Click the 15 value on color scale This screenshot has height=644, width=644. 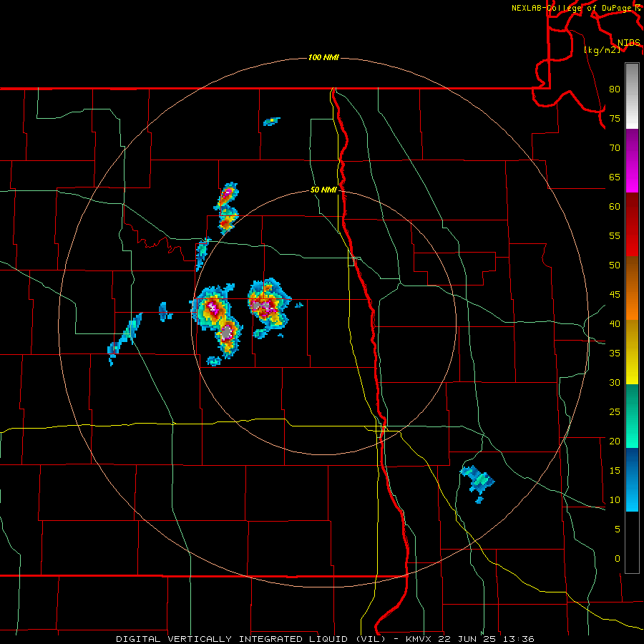pyautogui.click(x=615, y=471)
